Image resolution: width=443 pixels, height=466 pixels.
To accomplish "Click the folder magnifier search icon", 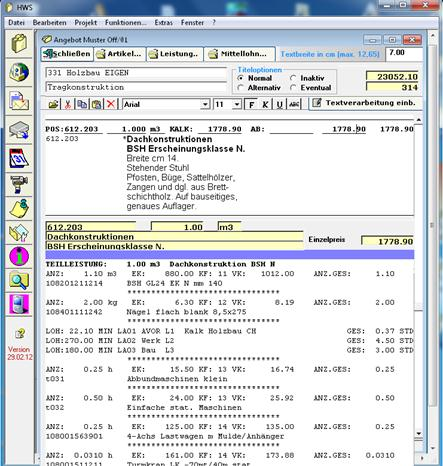I will click(x=19, y=280).
